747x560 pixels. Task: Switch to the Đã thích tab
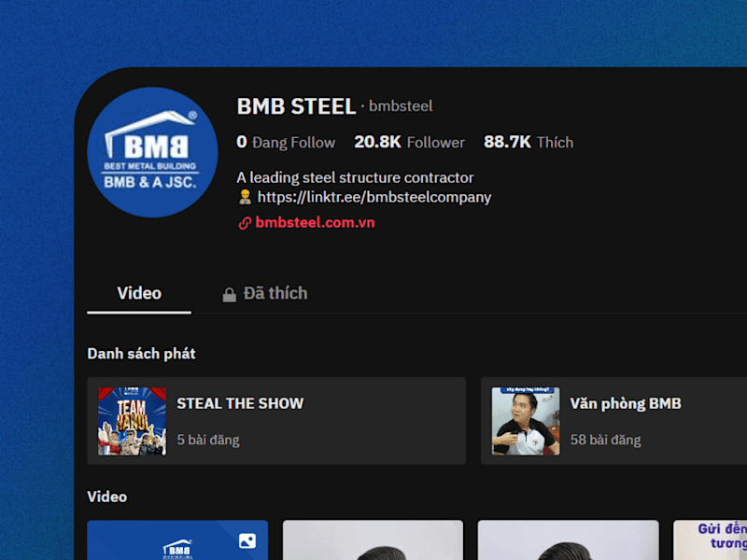point(265,293)
